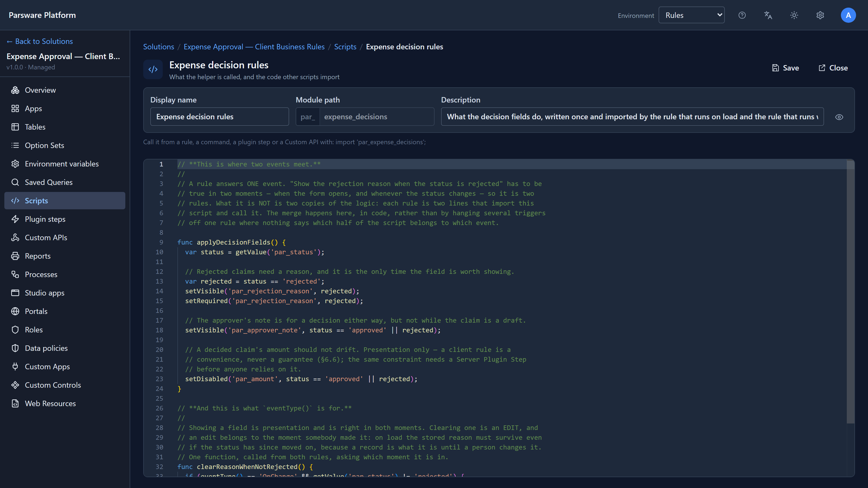Click the Web Resources file icon
Viewport: 868px width, 488px height.
pyautogui.click(x=15, y=403)
